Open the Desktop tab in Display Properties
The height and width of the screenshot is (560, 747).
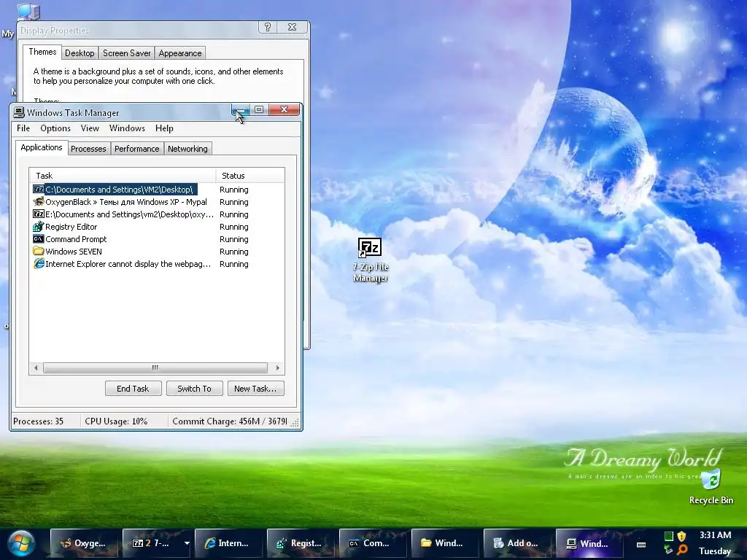(80, 53)
